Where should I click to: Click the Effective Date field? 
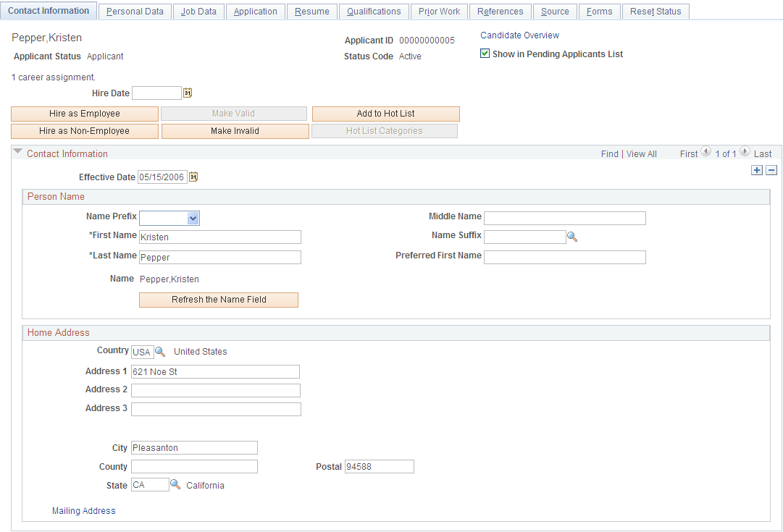(x=162, y=177)
